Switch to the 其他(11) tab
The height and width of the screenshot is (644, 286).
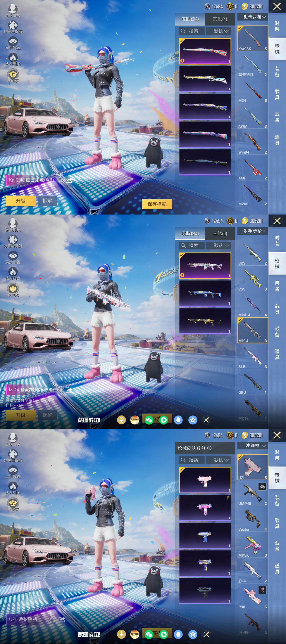click(x=220, y=234)
